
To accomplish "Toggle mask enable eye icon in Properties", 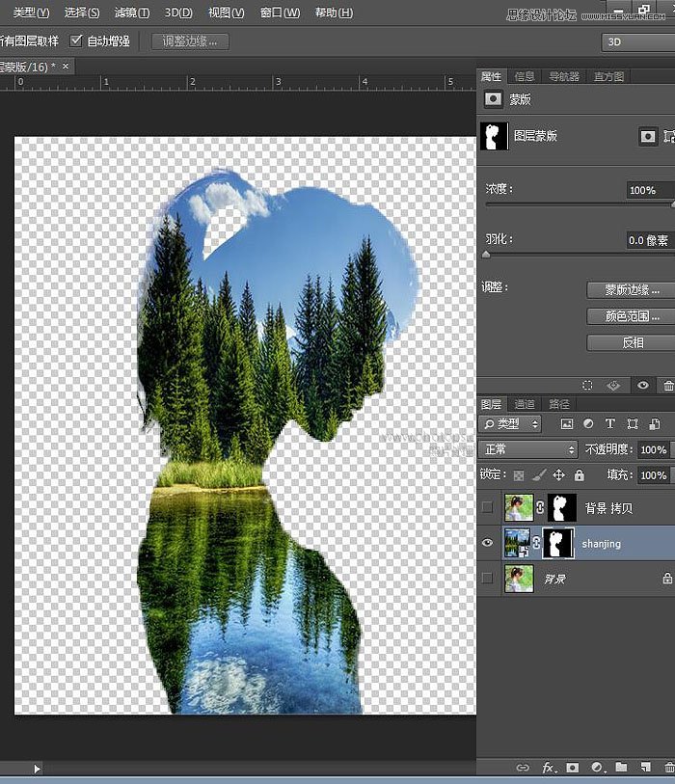I will (643, 385).
